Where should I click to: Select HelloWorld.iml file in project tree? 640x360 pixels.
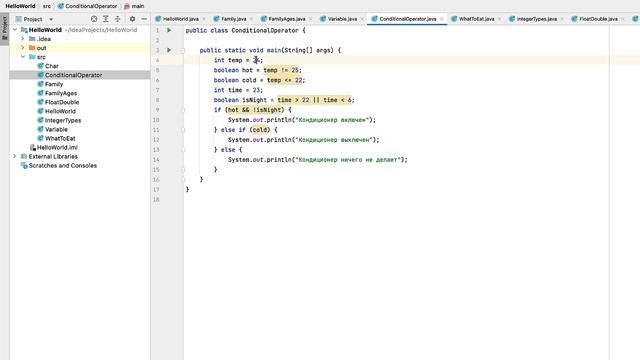54,147
